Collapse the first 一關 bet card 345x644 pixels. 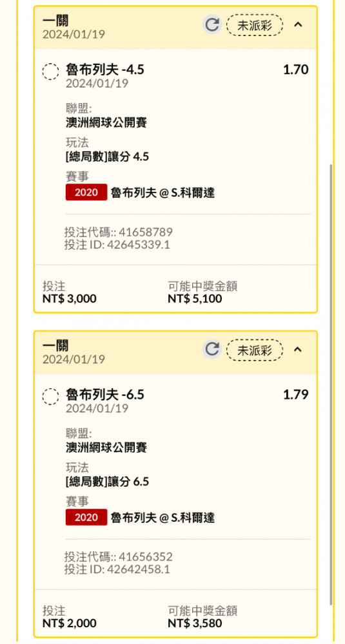point(298,24)
